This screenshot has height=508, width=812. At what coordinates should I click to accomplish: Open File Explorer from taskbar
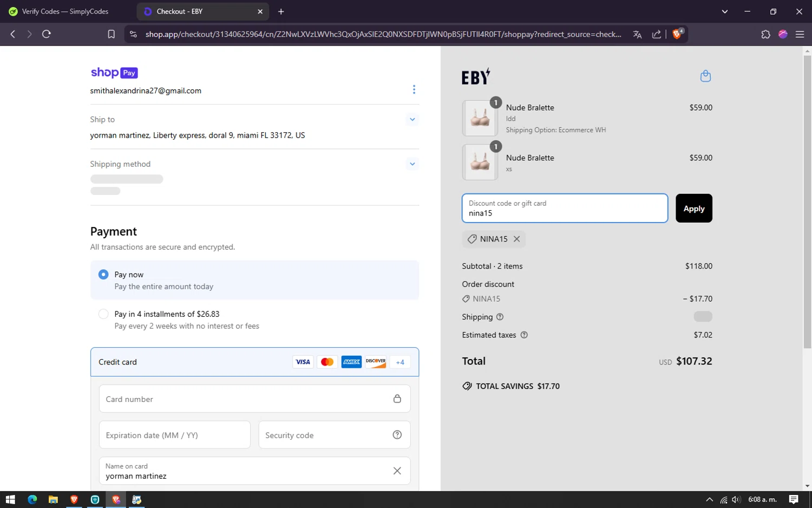pyautogui.click(x=53, y=499)
